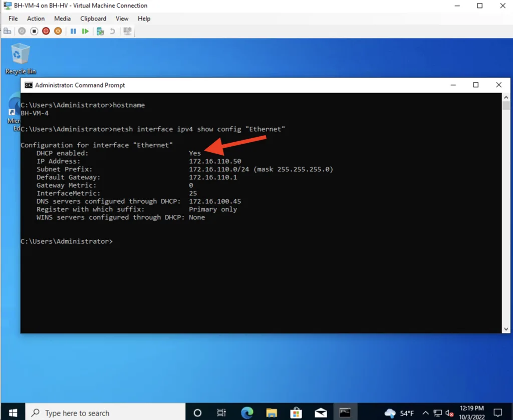The image size is (513, 420).
Task: Open Microsoft Edge from the taskbar
Action: click(x=247, y=413)
